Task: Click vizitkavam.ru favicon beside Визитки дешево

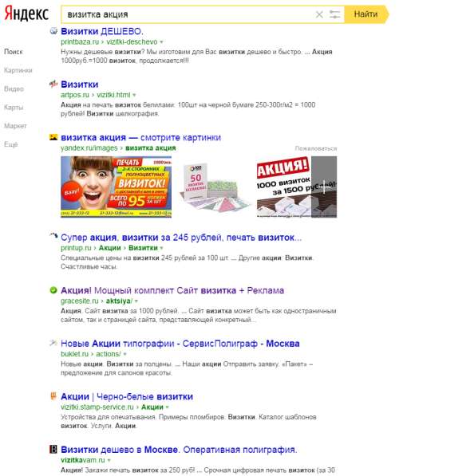Action: (x=53, y=449)
